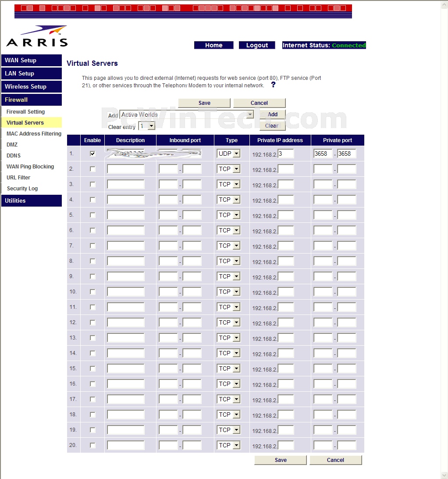Screen dimensions: 448x479
Task: Open the MAC Address Filtering page
Action: pos(34,133)
